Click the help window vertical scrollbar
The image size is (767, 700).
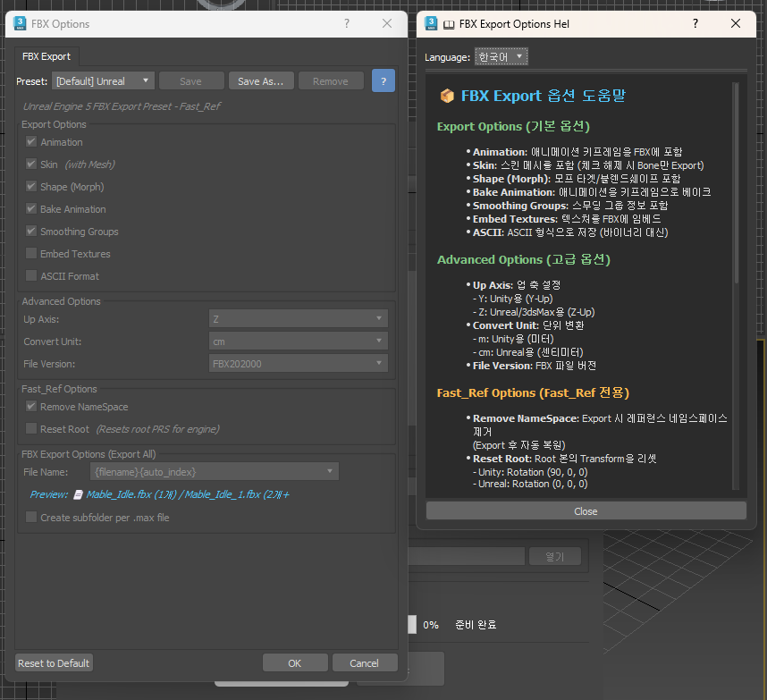[736, 179]
